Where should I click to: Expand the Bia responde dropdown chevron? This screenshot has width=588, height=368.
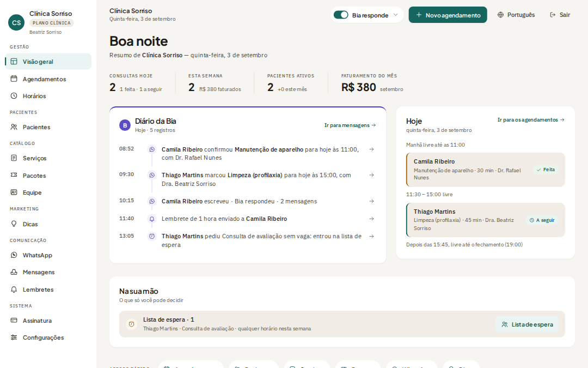click(396, 15)
